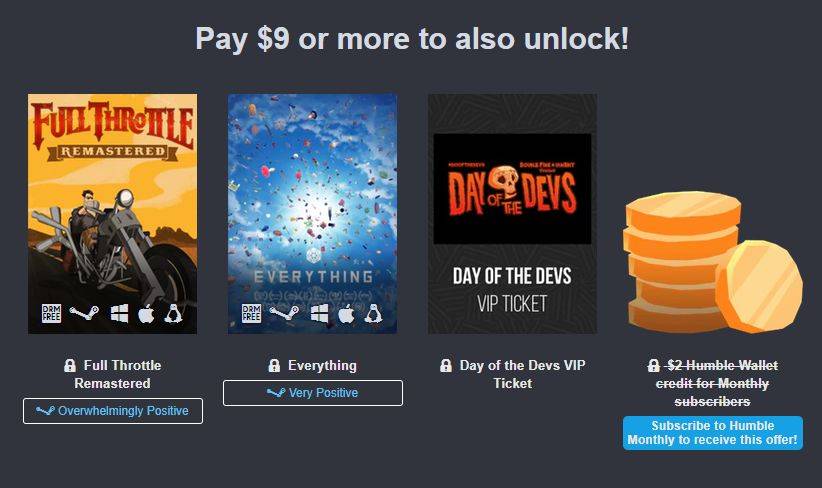Image resolution: width=822 pixels, height=488 pixels.
Task: Select the Day of the Devs VIP Ticket artwork
Action: pos(512,214)
